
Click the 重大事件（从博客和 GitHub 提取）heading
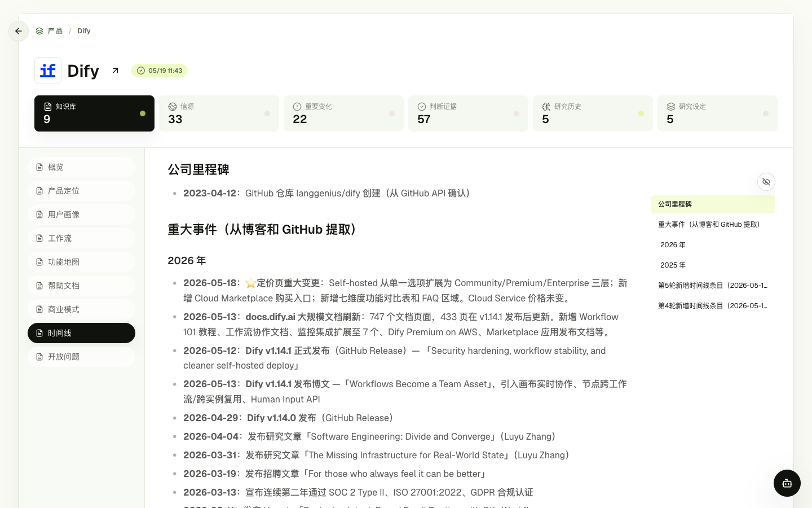[264, 230]
